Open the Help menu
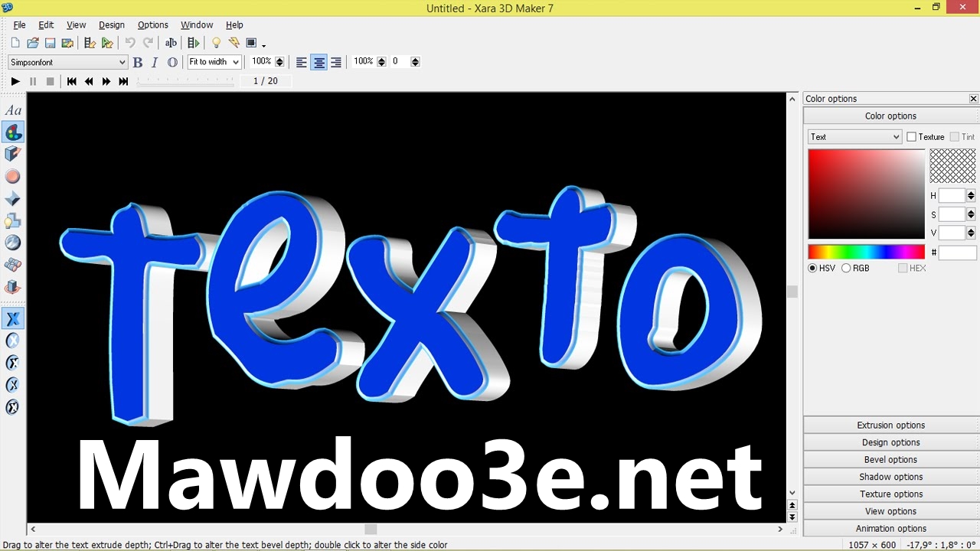This screenshot has height=551, width=980. point(234,25)
